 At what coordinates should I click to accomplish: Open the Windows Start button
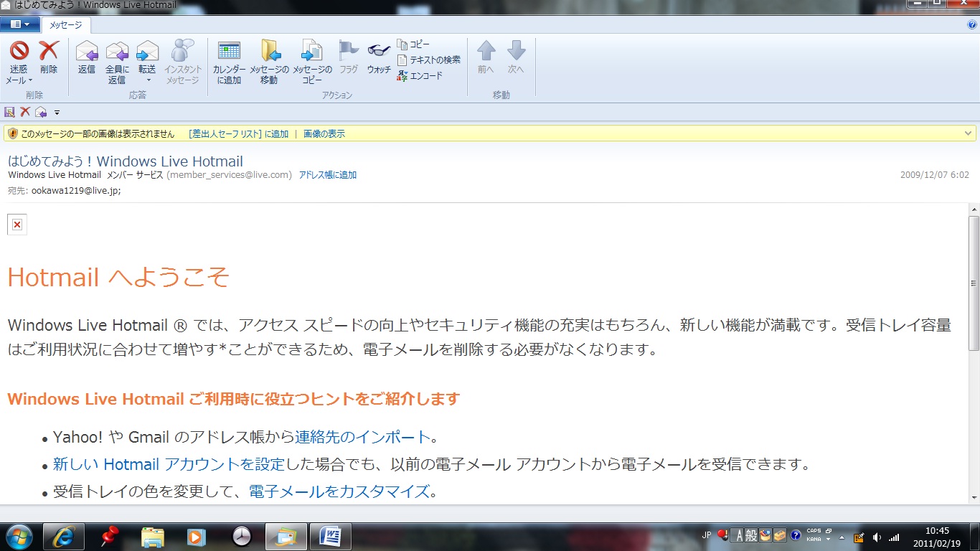(x=18, y=536)
